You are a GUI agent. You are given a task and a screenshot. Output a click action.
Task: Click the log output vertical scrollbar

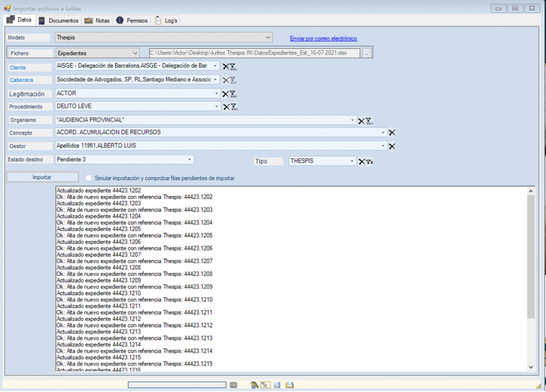point(531,256)
